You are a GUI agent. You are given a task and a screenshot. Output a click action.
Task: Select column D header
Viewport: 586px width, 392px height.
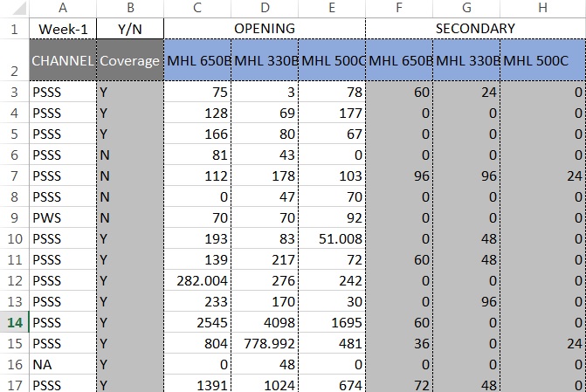(x=265, y=9)
